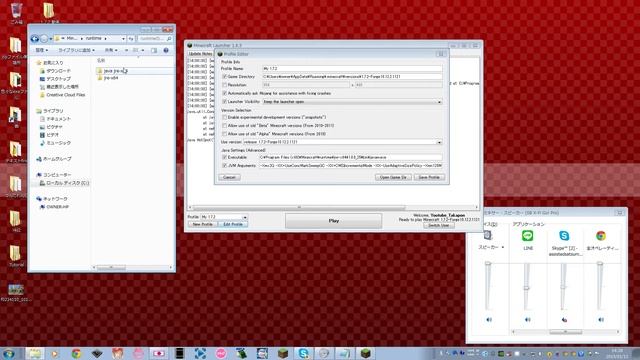The width and height of the screenshot is (640, 360).
Task: Click Switch User button
Action: pyautogui.click(x=439, y=225)
